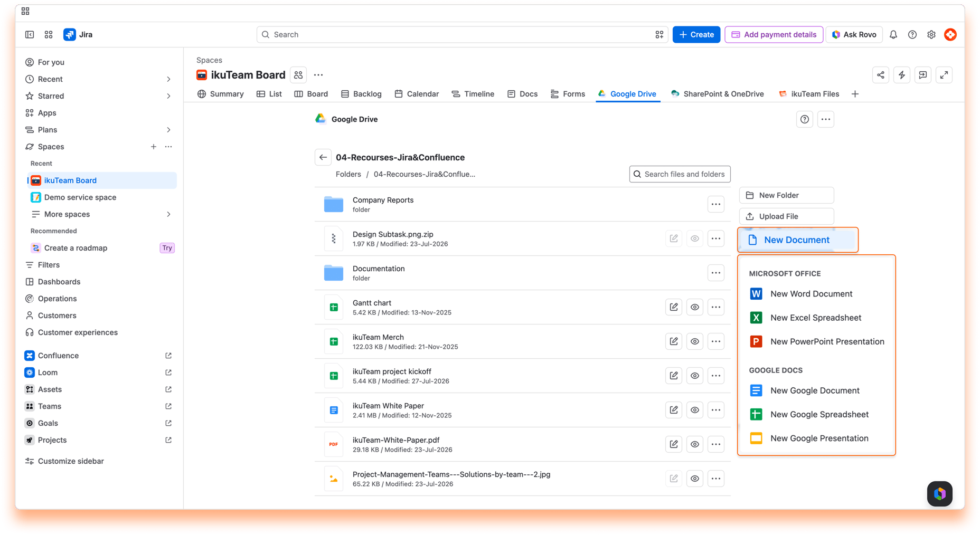The height and width of the screenshot is (535, 980).
Task: Preview the ikuTeam project kickoff file
Action: pos(695,376)
